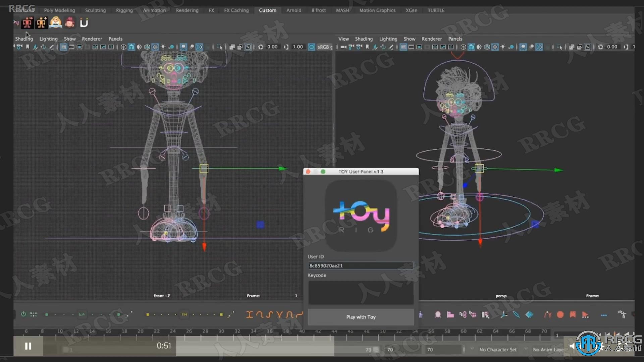Image resolution: width=644 pixels, height=362 pixels.
Task: Click select camera icon in persp viewport toolbar
Action: click(x=343, y=47)
